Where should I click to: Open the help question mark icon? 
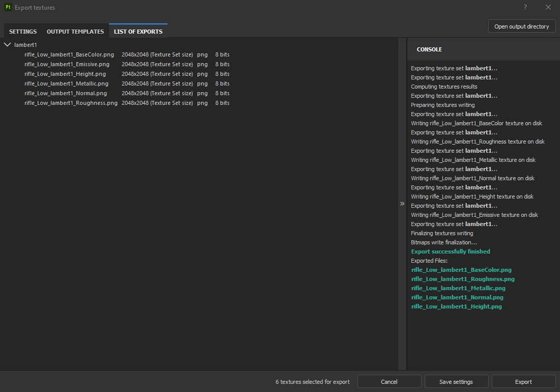(525, 7)
